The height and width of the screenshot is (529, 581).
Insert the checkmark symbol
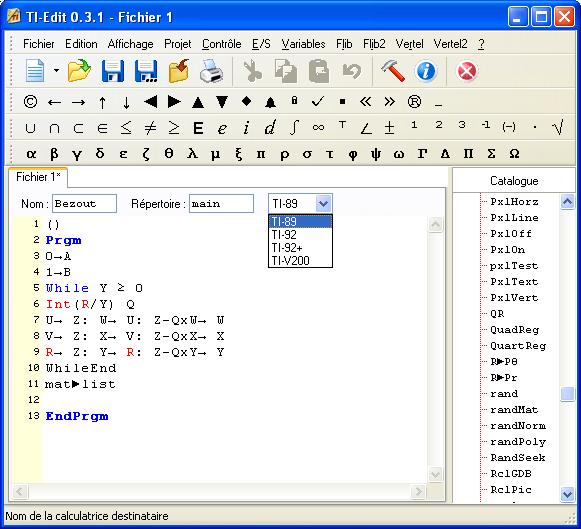[x=318, y=101]
